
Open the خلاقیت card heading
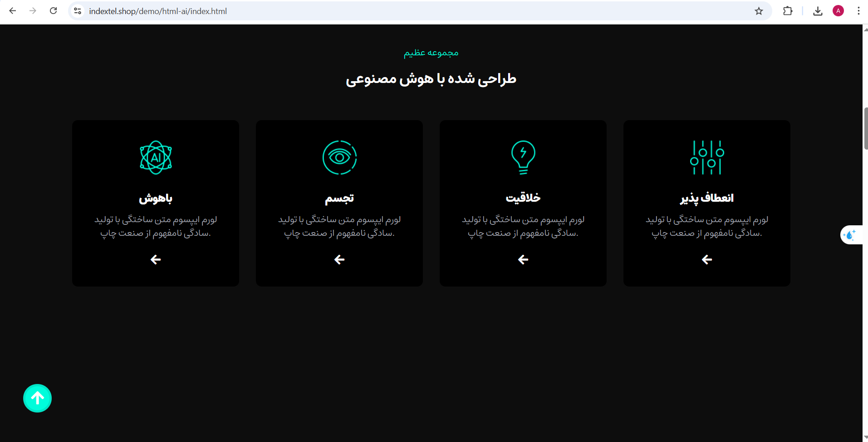pos(523,198)
